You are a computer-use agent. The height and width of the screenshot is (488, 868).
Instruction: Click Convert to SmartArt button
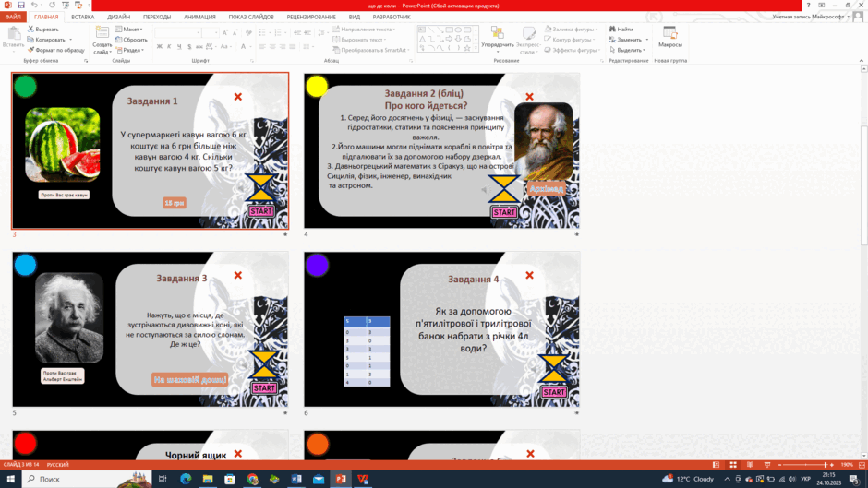click(371, 50)
